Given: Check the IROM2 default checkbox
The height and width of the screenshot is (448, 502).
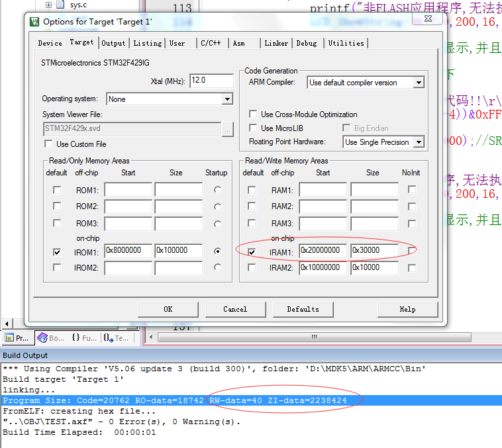Looking at the screenshot, I should [x=57, y=267].
